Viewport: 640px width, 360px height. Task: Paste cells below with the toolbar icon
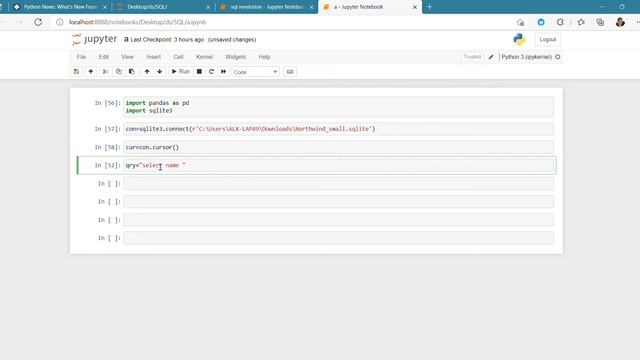pos(132,71)
